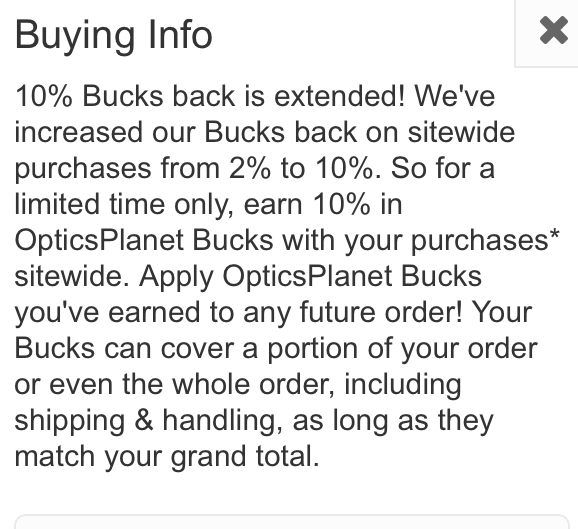Click the word 'We've' in the first line

(455, 96)
